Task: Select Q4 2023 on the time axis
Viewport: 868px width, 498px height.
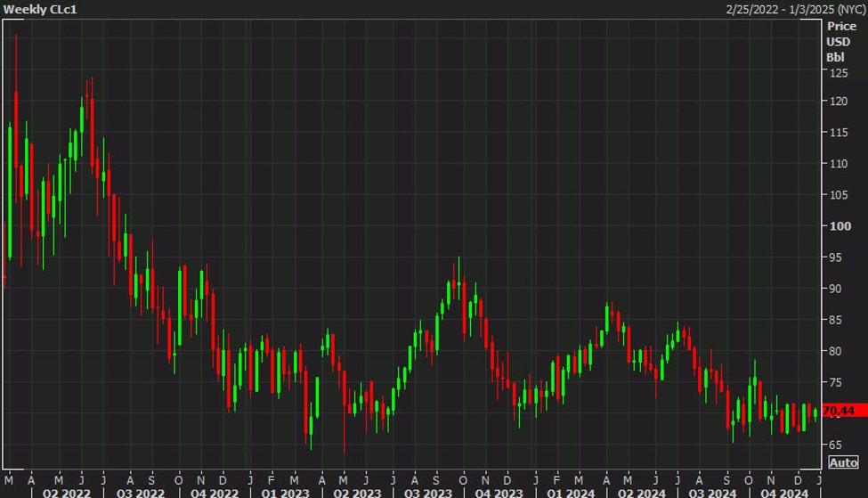Action: click(x=497, y=492)
